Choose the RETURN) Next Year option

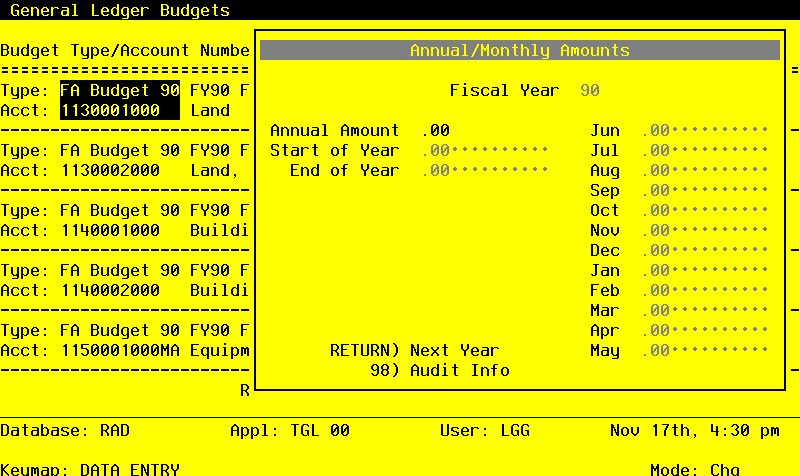(414, 350)
